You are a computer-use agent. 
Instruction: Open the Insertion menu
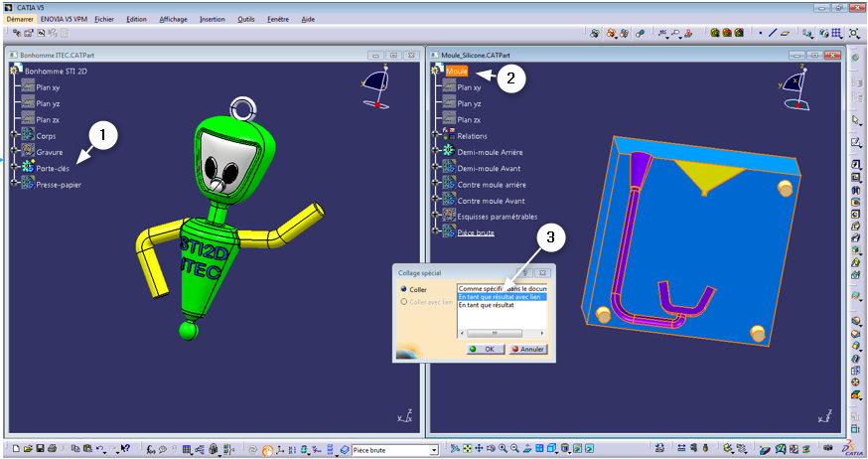(x=212, y=19)
